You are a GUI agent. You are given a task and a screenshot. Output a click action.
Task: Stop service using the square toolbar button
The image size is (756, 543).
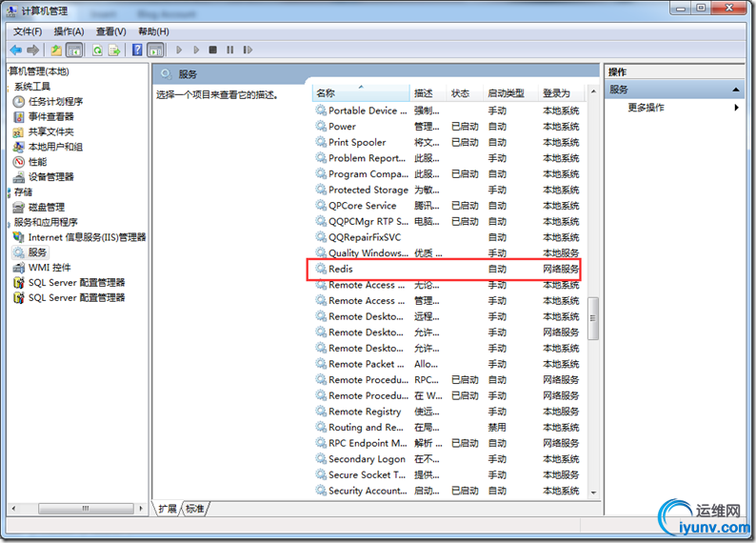[212, 50]
